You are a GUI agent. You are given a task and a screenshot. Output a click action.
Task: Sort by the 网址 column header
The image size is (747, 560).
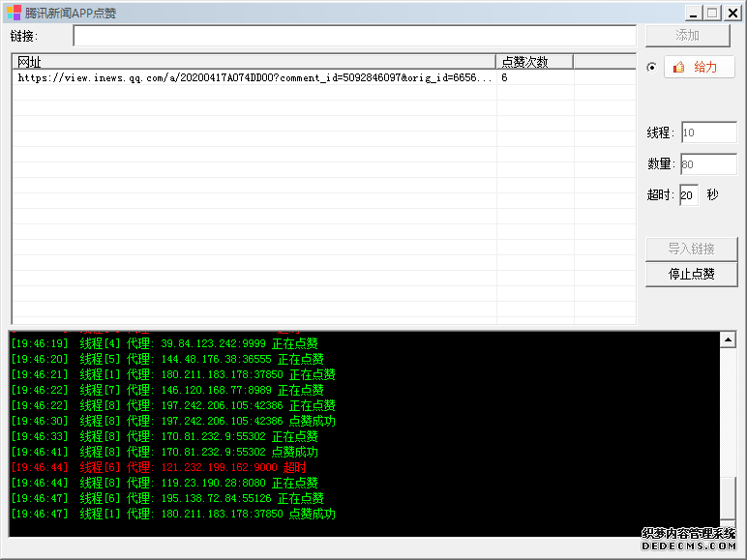(x=254, y=62)
